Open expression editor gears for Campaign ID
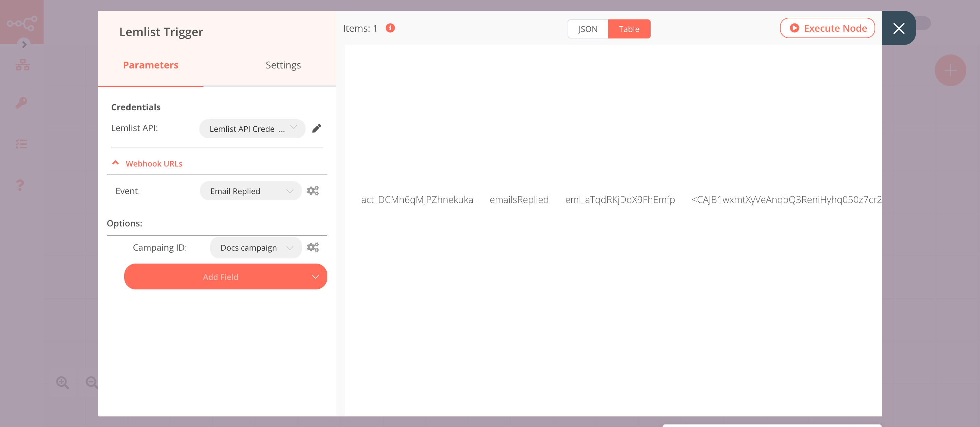Viewport: 980px width, 427px height. (x=313, y=247)
